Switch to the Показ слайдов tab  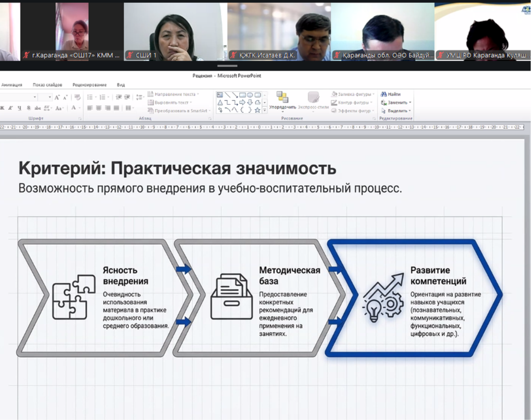(x=47, y=85)
